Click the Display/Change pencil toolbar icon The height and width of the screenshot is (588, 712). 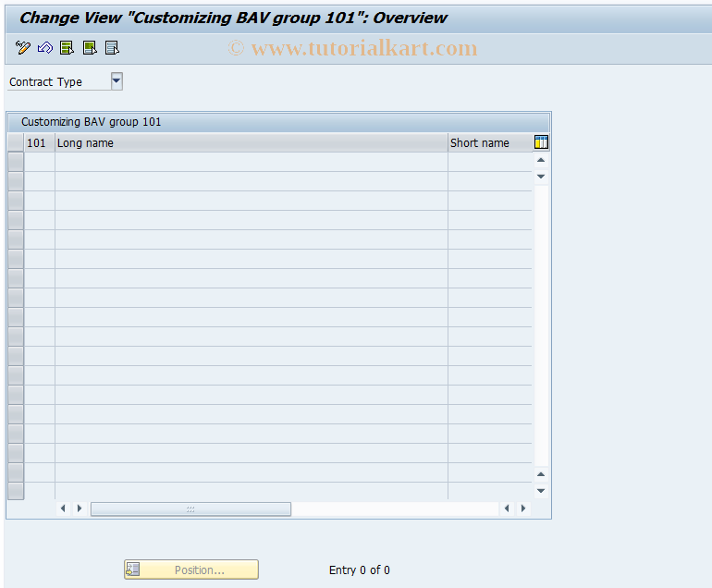coord(23,48)
